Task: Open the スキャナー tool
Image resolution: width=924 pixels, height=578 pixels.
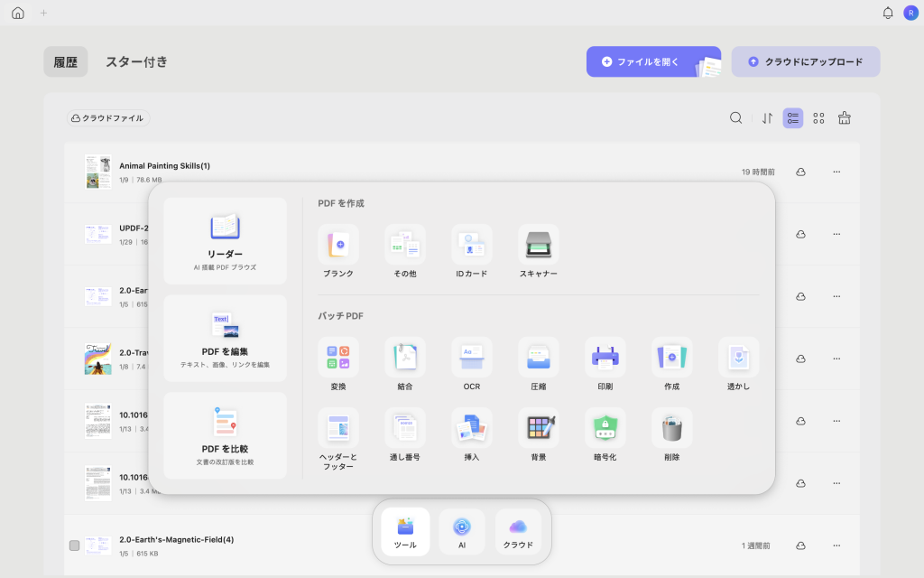Action: click(538, 251)
